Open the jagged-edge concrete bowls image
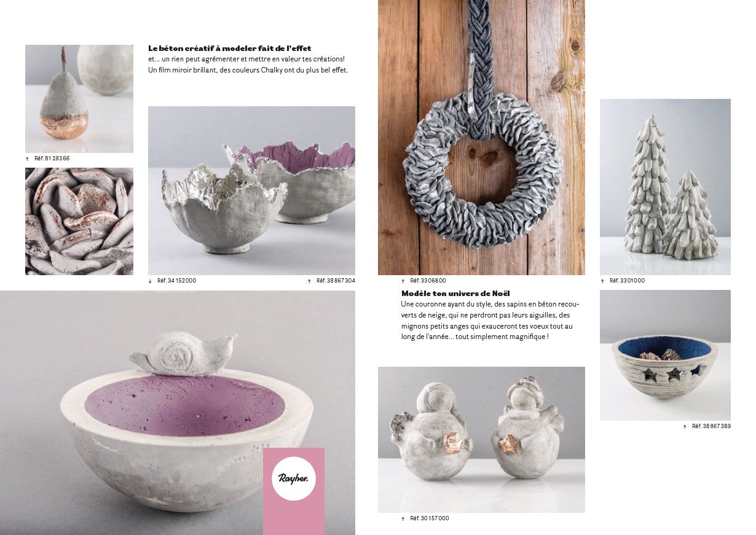The image size is (756, 535). [251, 190]
